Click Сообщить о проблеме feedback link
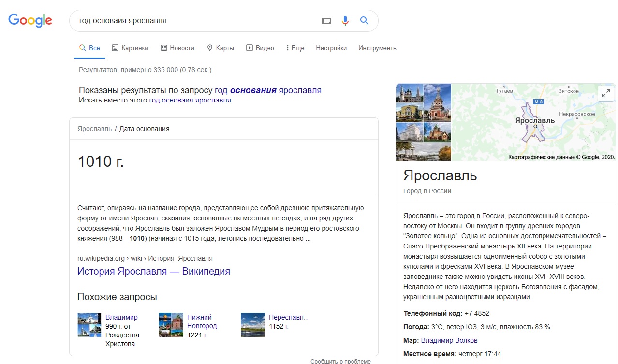This screenshot has height=364, width=618. 340,361
